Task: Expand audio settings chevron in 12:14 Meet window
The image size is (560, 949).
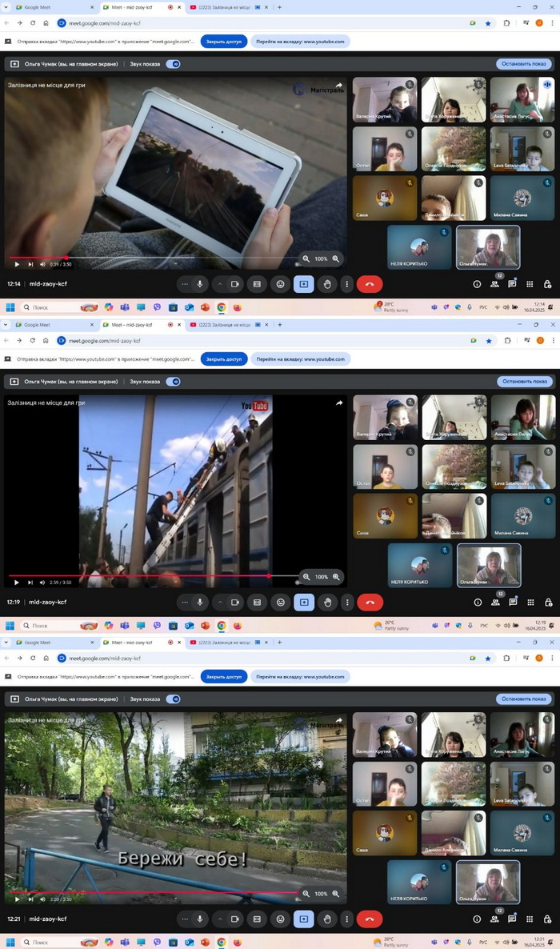Action: (x=220, y=284)
